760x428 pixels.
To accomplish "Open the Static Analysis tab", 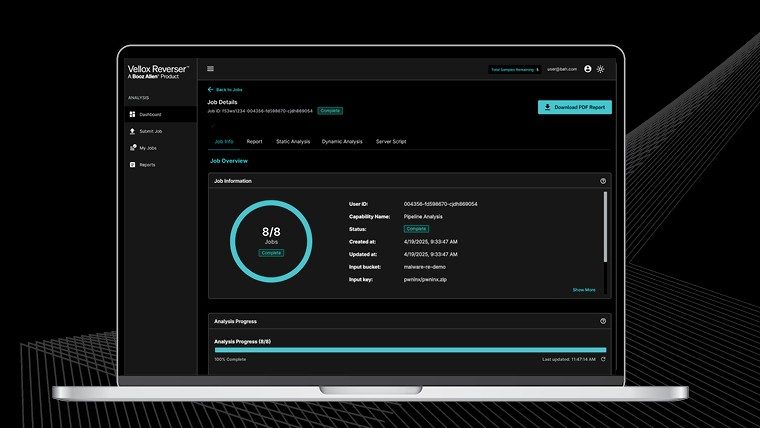I will 292,142.
